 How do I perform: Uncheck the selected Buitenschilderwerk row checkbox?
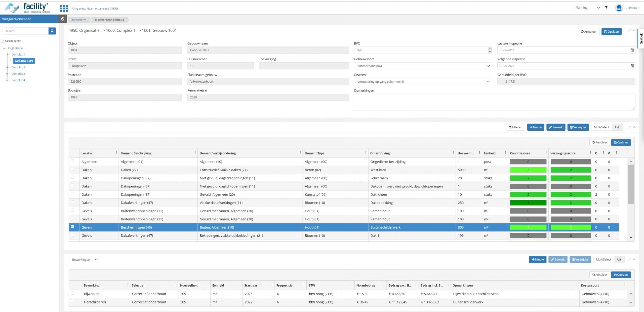(x=72, y=227)
